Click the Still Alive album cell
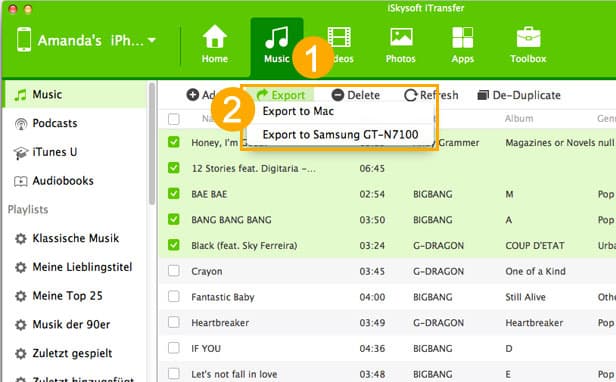Screen dimensions: 616x382 click(525, 297)
